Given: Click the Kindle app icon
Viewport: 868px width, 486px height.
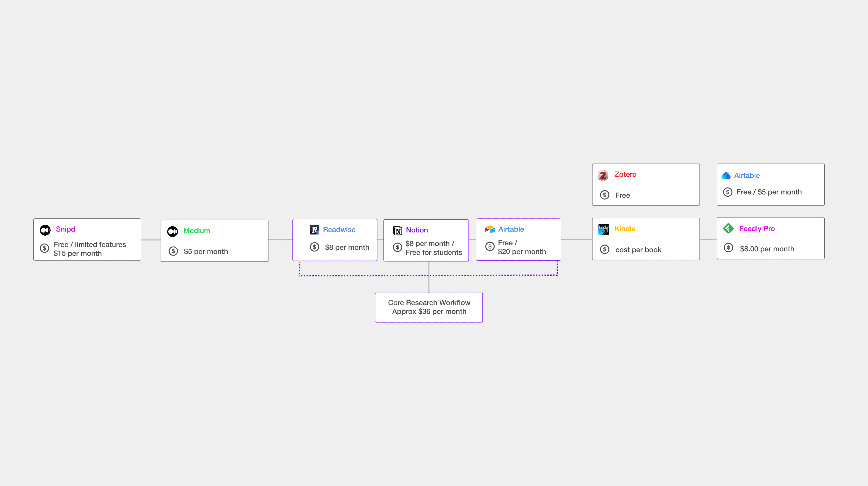Looking at the screenshot, I should [x=603, y=229].
